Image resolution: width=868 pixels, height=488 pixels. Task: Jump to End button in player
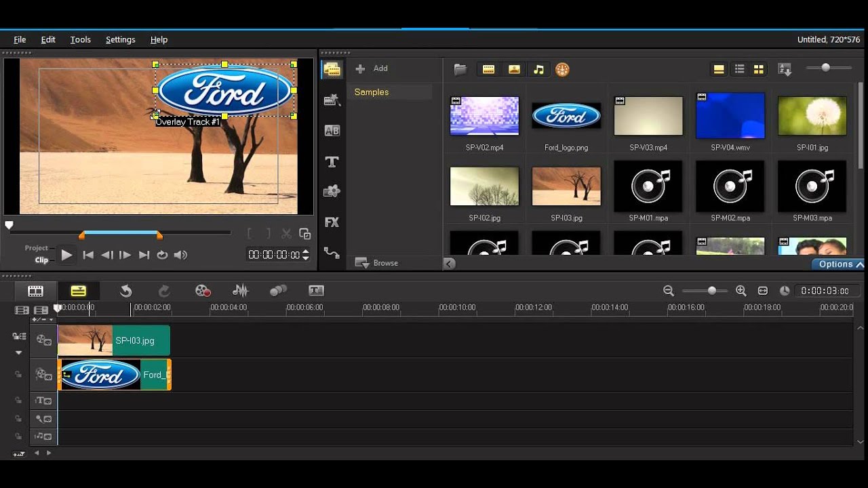[143, 255]
